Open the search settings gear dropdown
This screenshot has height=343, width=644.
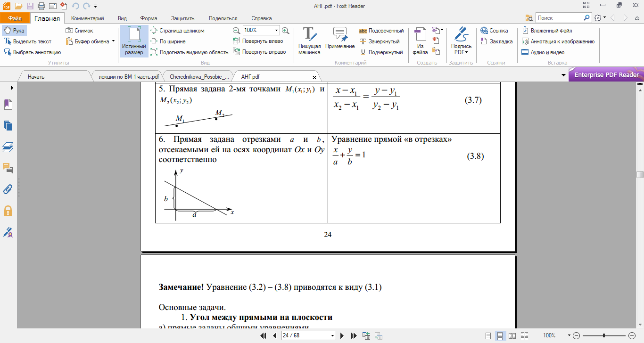600,18
